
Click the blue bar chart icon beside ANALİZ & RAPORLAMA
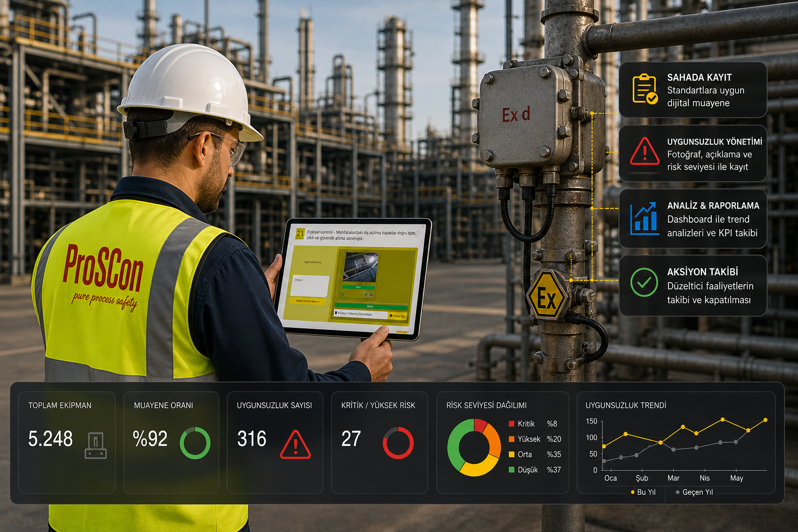coord(644,218)
